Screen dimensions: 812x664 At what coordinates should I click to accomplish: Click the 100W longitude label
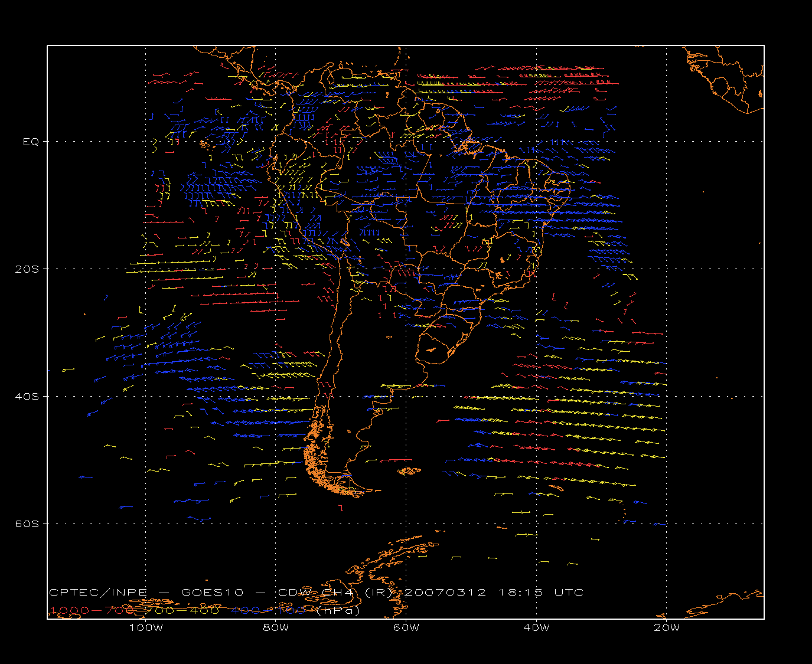click(x=146, y=627)
